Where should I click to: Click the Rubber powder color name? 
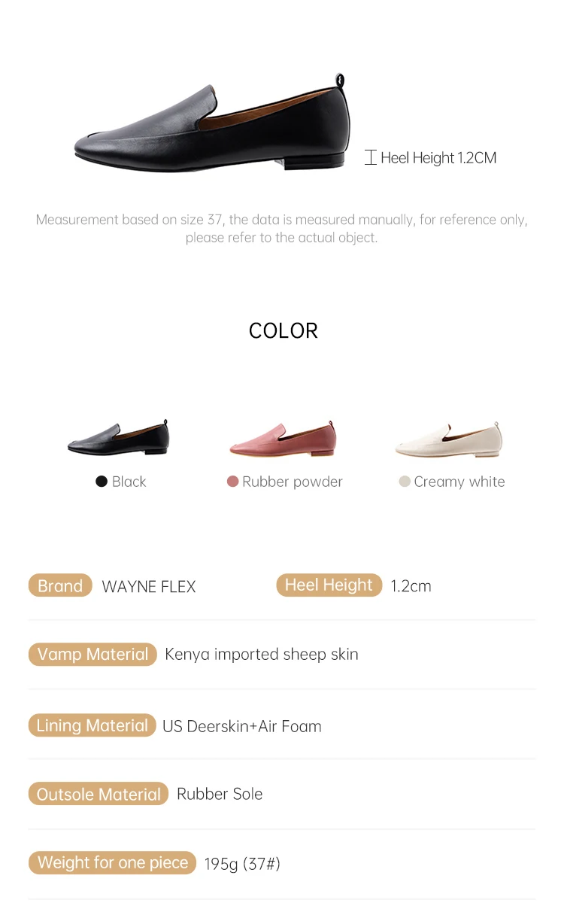293,482
